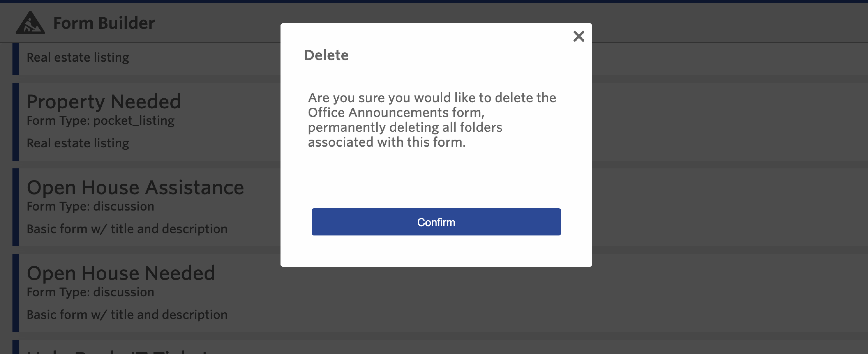Screen dimensions: 868x354
Task: Click the blue side bar of Property Needed
Action: [x=16, y=121]
